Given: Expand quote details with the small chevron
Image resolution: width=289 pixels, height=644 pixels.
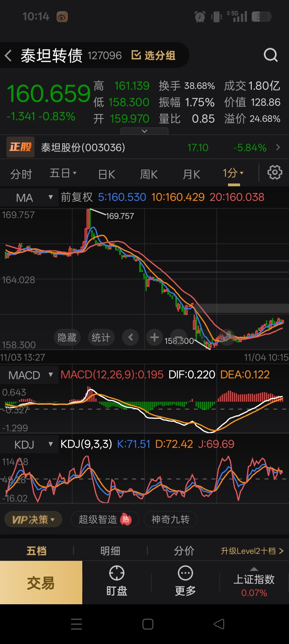Looking at the screenshot, I should (x=144, y=131).
